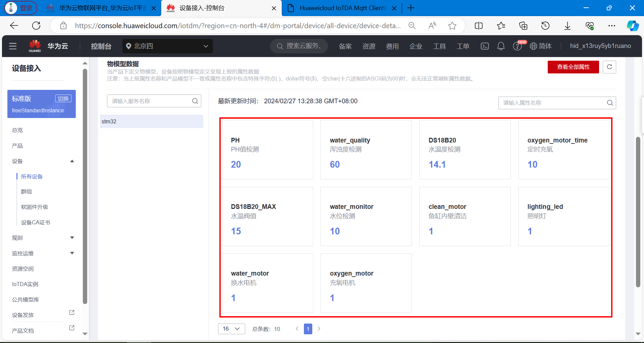Add this page to favorites
The width and height of the screenshot is (644, 343).
tap(452, 26)
